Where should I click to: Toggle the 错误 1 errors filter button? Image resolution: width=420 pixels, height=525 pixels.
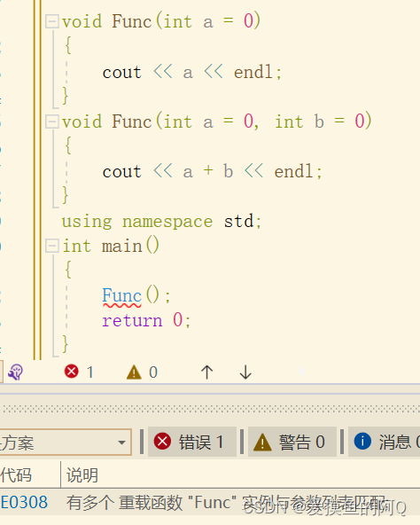(192, 442)
